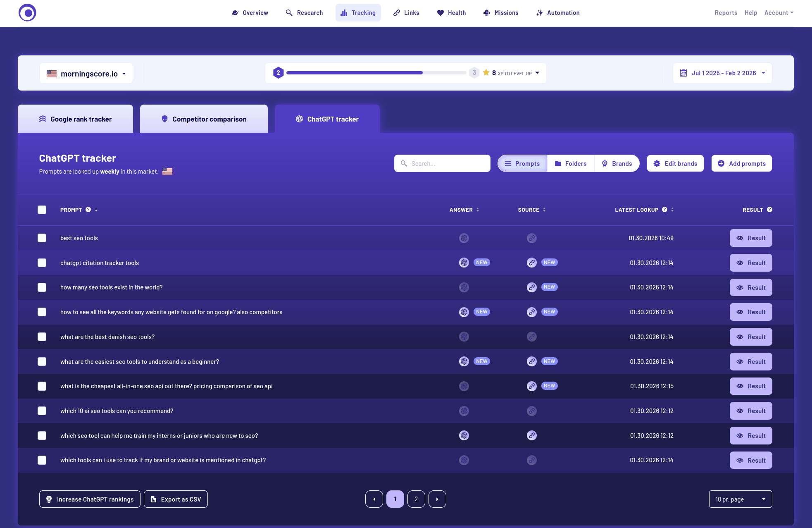This screenshot has height=528, width=812.
Task: Click the source link icon for 'chatgpt citation tracker tools'
Action: pos(531,263)
